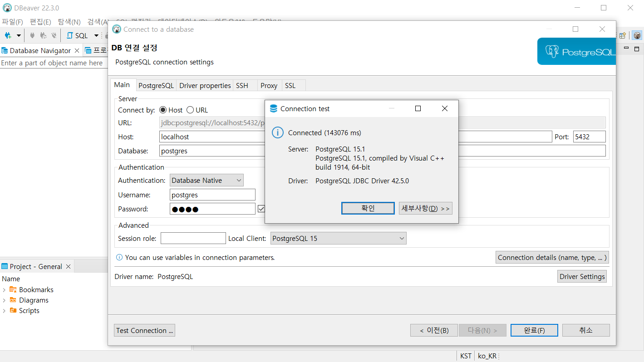
Task: Close the Project - General tab
Action: [69, 266]
